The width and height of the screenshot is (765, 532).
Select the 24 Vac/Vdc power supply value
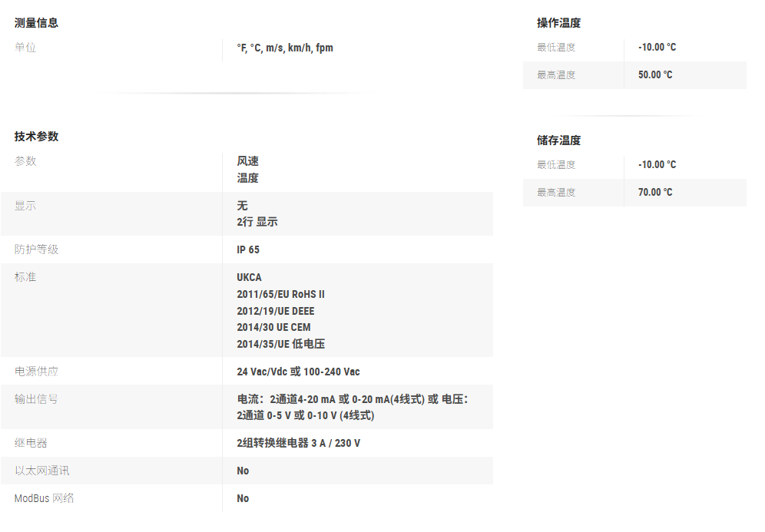coord(298,372)
